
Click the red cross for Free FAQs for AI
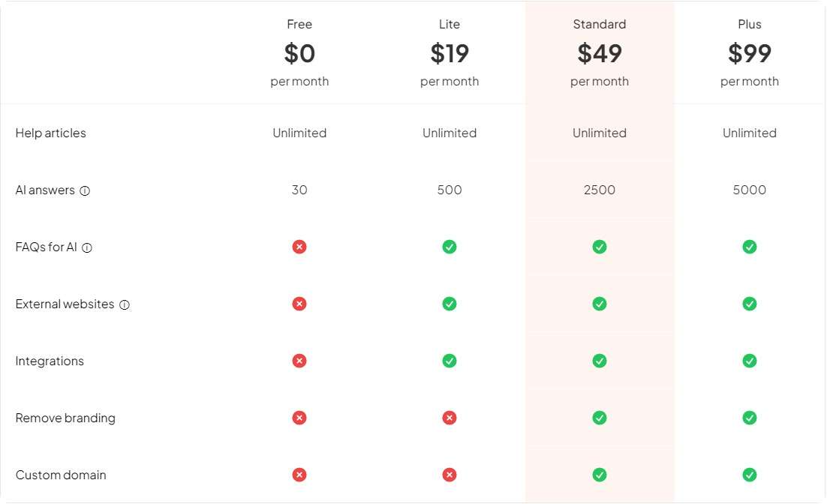coord(299,247)
